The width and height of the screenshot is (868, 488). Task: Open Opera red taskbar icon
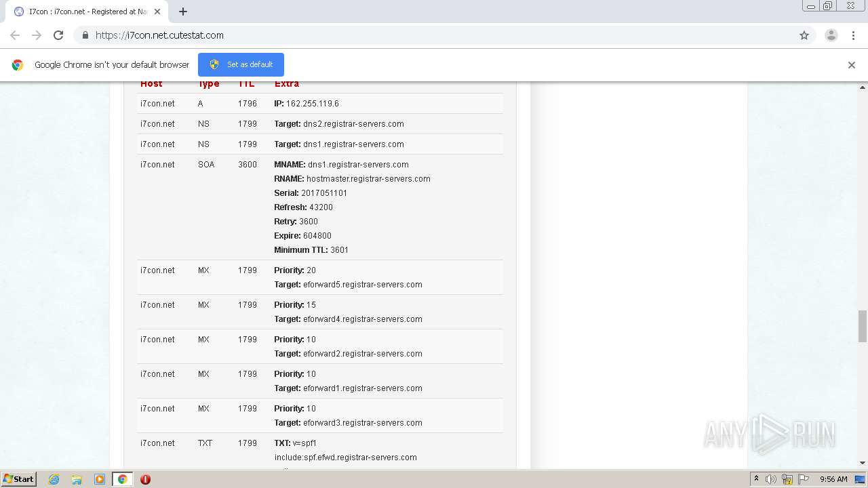click(145, 479)
